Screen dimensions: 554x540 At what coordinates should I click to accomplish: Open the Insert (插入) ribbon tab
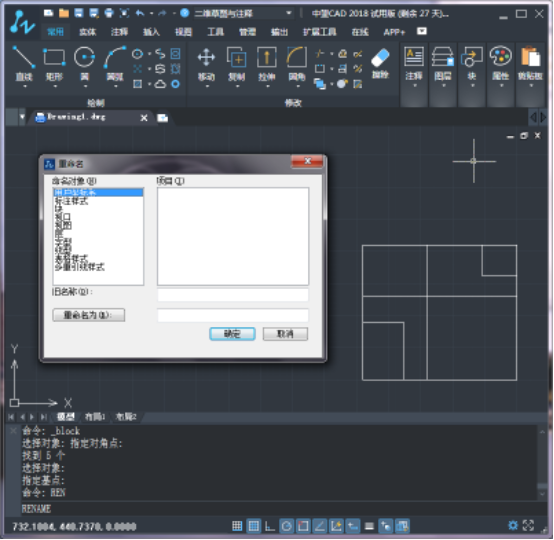pos(151,32)
